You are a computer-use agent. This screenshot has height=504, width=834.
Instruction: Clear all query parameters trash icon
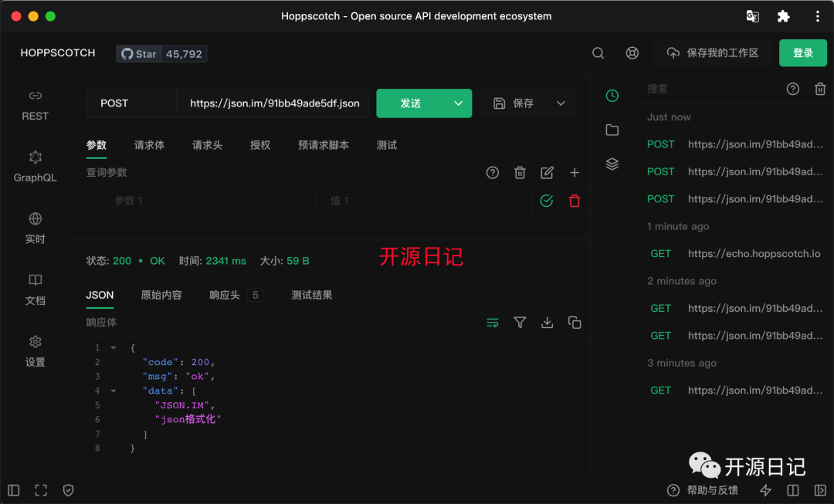[x=520, y=172]
